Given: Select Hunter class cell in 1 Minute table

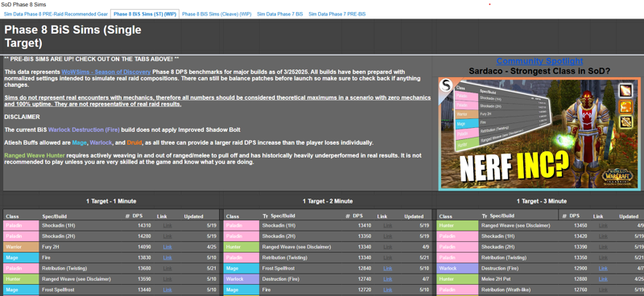Looking at the screenshot, I should pyautogui.click(x=21, y=279).
